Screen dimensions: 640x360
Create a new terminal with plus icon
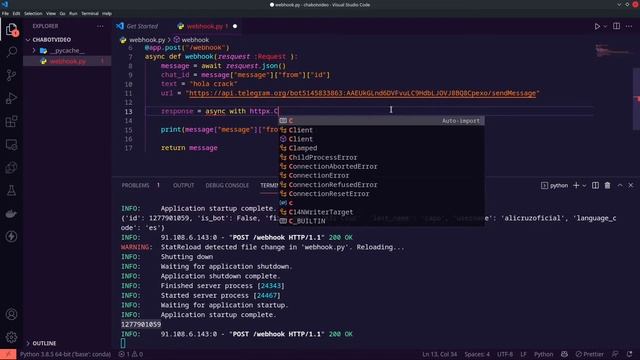[x=576, y=185]
